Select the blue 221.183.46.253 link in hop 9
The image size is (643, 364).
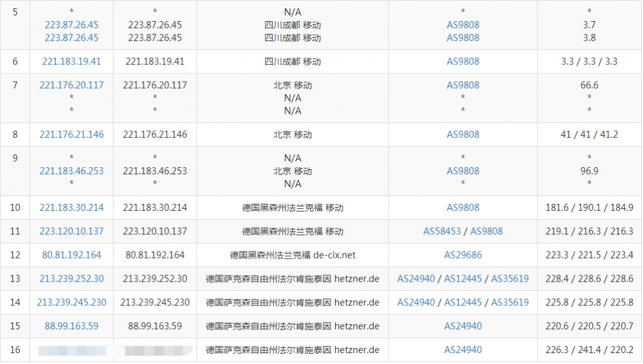[x=71, y=171]
